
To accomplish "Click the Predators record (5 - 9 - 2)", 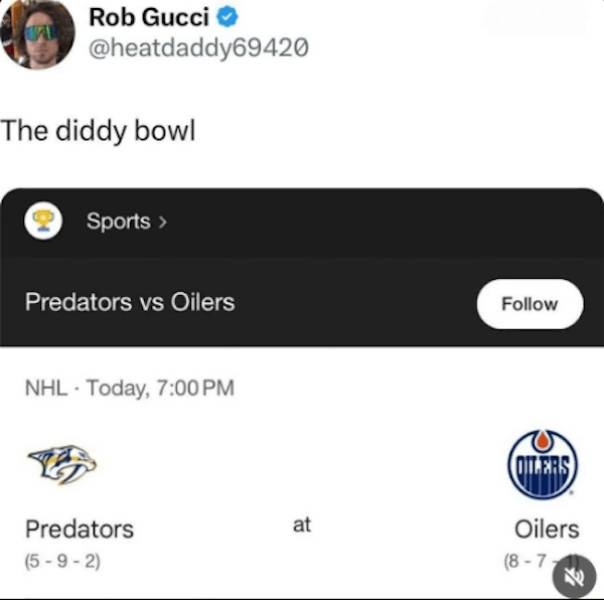I will point(62,560).
